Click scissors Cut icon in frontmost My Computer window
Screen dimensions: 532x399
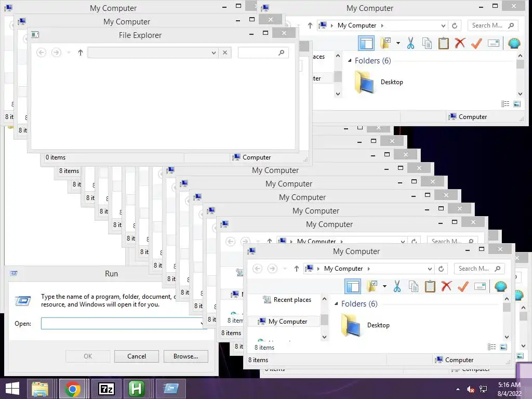397,286
